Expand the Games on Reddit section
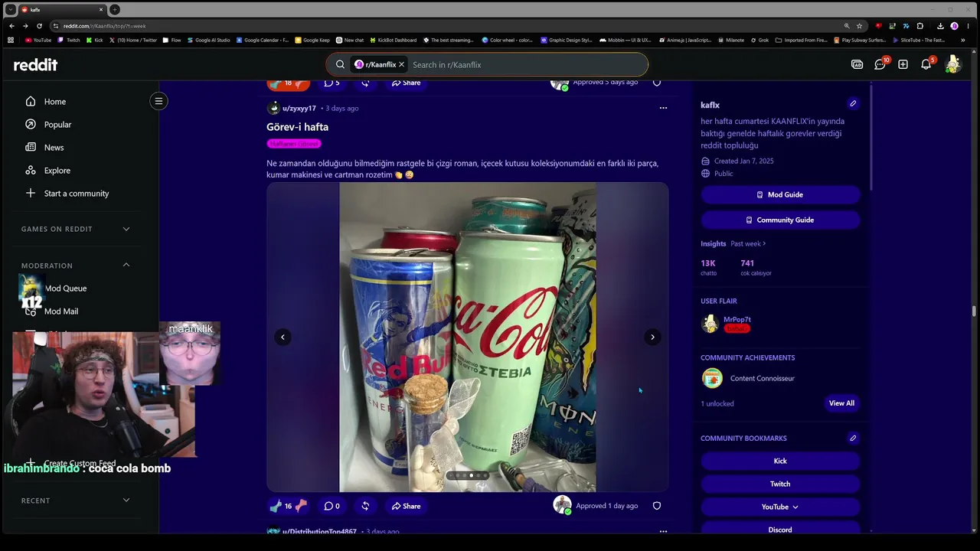The width and height of the screenshot is (980, 551). pos(77,229)
